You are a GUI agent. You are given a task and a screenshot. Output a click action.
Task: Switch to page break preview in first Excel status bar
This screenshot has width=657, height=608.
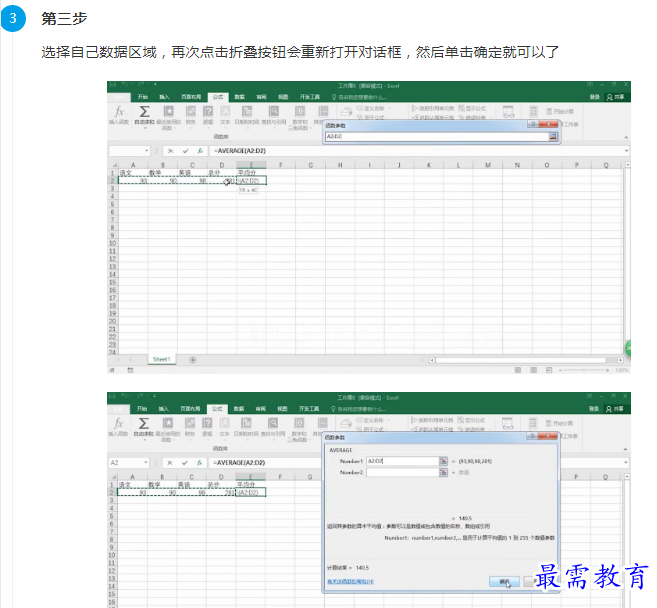(549, 370)
